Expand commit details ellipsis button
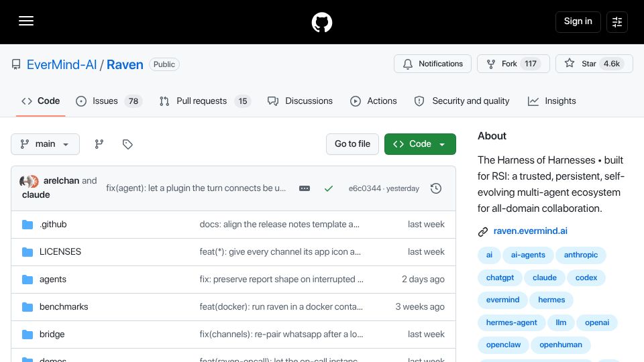Image resolution: width=644 pixels, height=362 pixels. pyautogui.click(x=305, y=188)
